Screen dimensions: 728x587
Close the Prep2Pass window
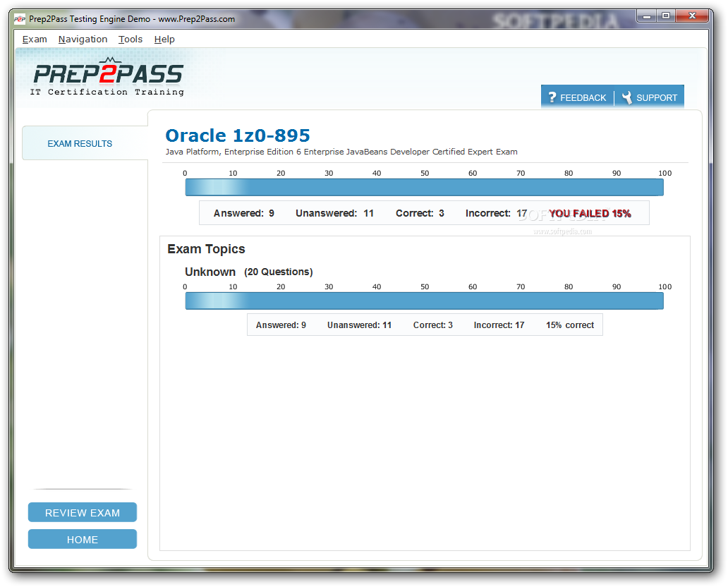tap(692, 16)
